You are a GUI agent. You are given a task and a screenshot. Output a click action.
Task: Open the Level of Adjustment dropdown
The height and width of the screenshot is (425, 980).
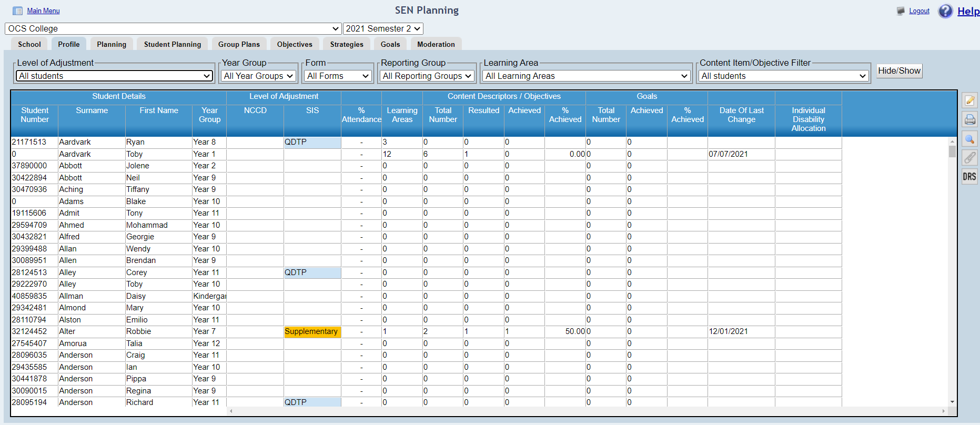pyautogui.click(x=114, y=76)
